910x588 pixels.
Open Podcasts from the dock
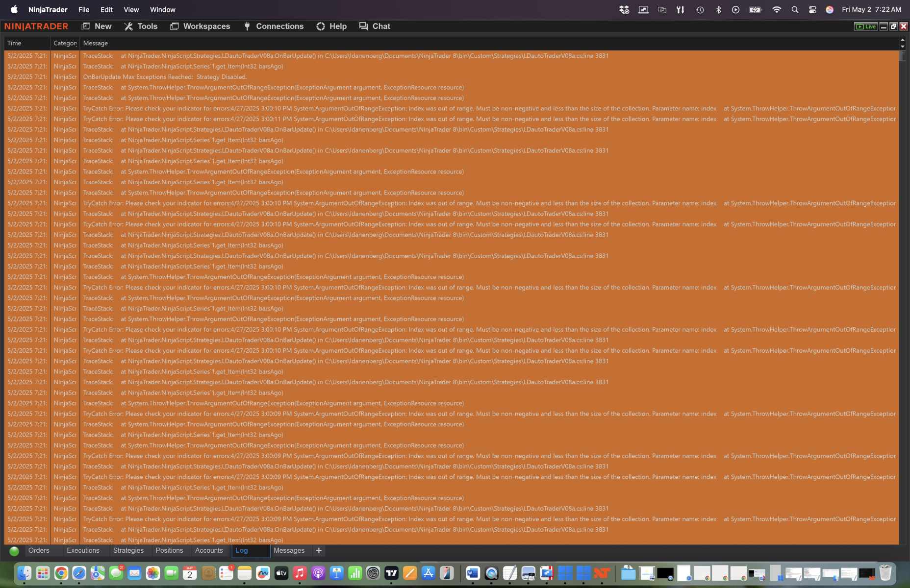pos(318,573)
